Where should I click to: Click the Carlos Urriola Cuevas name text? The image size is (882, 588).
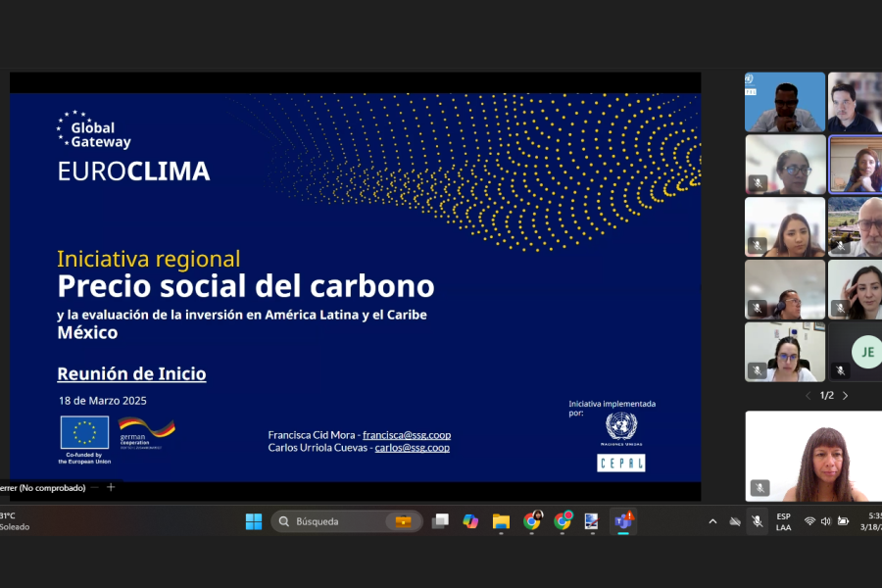(x=318, y=448)
